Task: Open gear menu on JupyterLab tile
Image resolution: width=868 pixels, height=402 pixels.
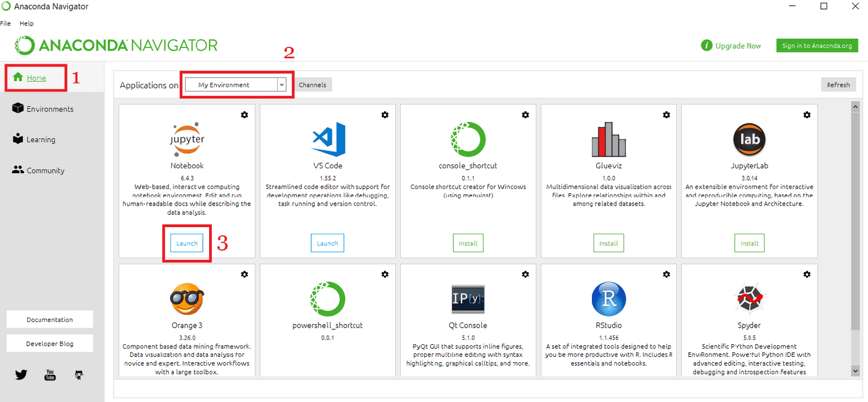Action: coord(807,115)
